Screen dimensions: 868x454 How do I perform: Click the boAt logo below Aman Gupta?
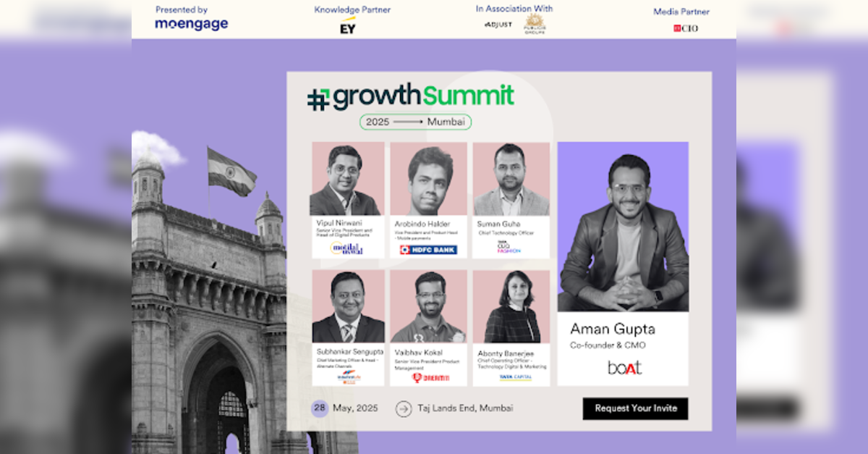click(x=624, y=368)
